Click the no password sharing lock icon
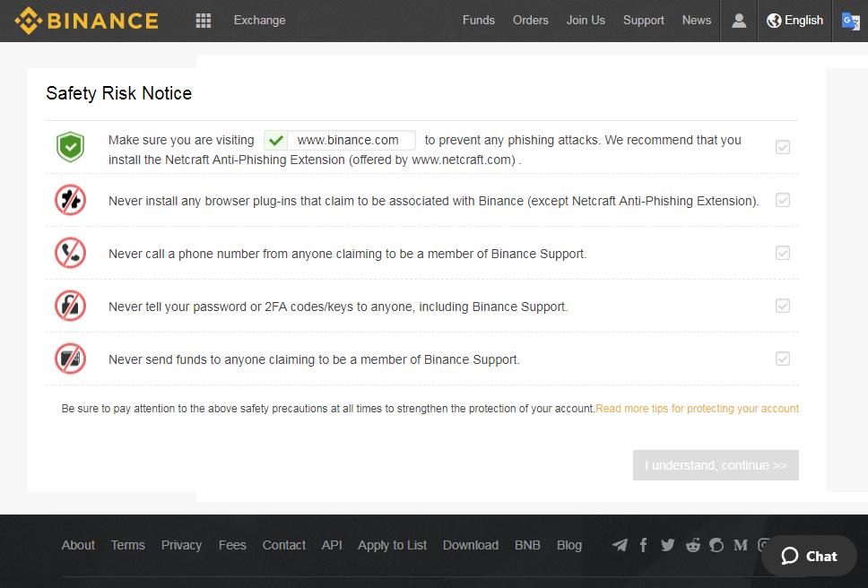The image size is (868, 588). (70, 306)
